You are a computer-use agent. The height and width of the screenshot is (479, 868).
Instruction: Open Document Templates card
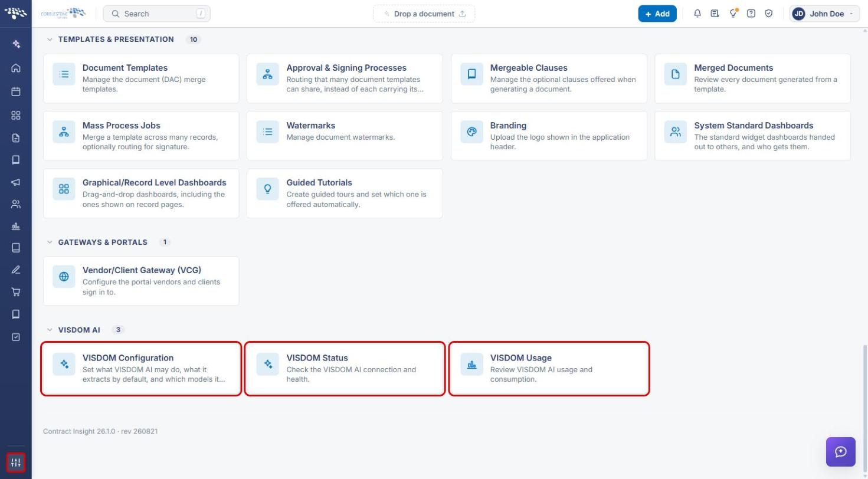tap(141, 79)
